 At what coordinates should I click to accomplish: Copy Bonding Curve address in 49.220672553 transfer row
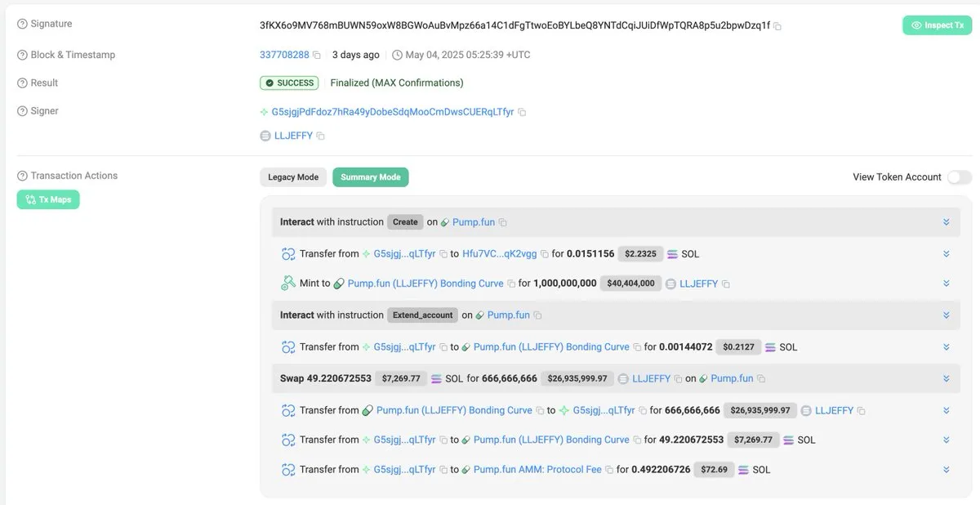(637, 440)
